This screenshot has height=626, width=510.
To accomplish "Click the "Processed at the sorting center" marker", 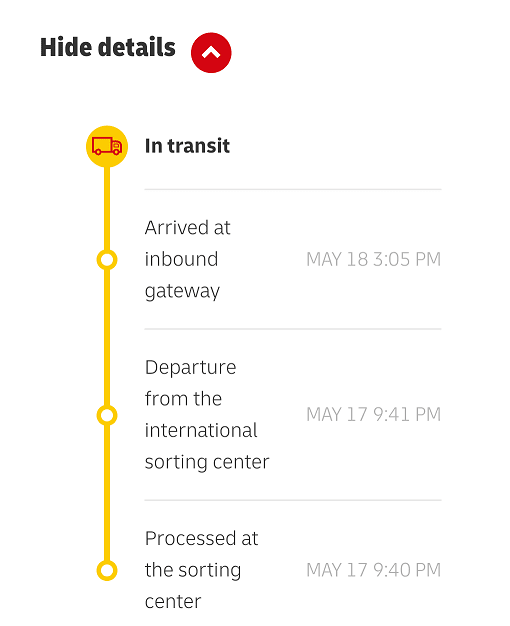I will [x=107, y=571].
